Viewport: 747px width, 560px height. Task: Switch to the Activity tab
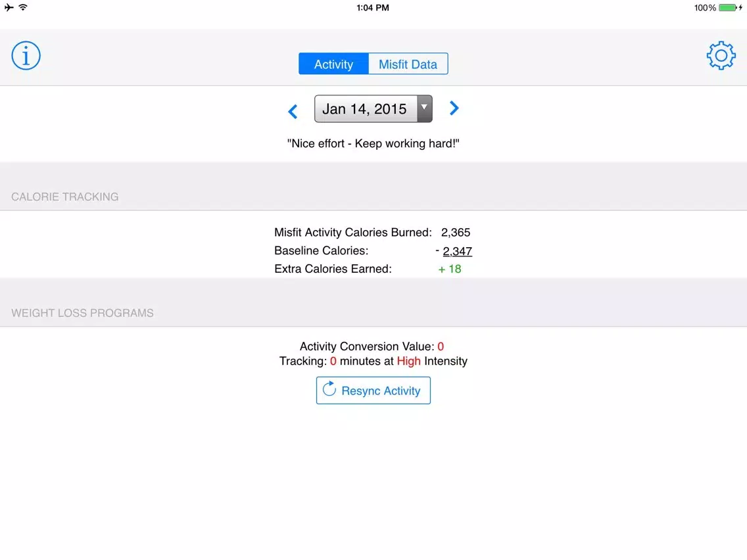click(333, 64)
